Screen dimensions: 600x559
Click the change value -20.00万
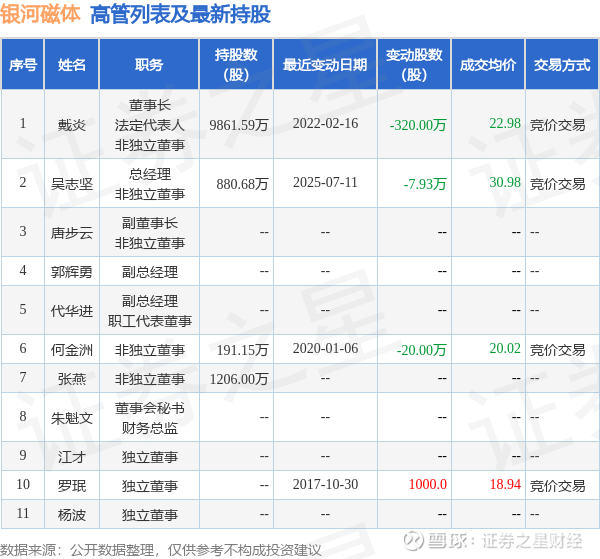(422, 350)
